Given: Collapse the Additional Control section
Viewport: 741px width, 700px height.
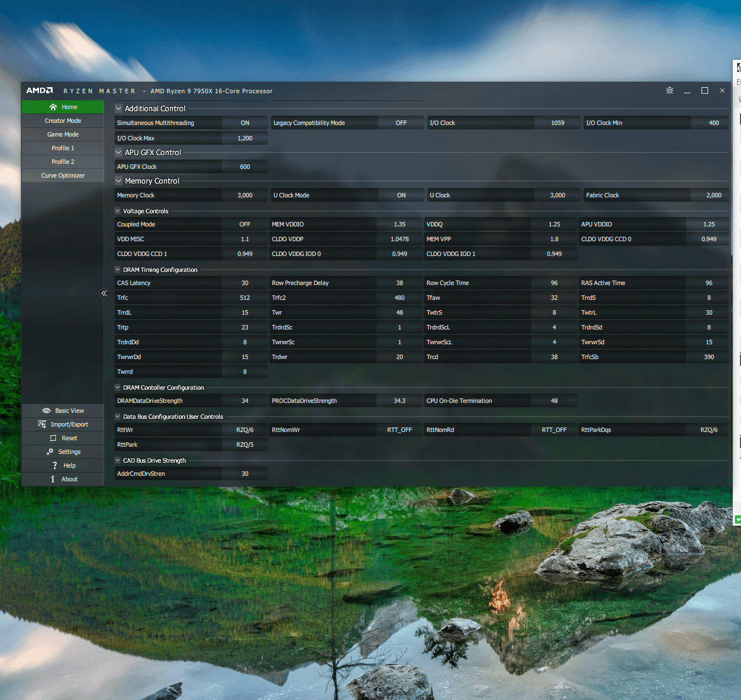Looking at the screenshot, I should tap(118, 109).
